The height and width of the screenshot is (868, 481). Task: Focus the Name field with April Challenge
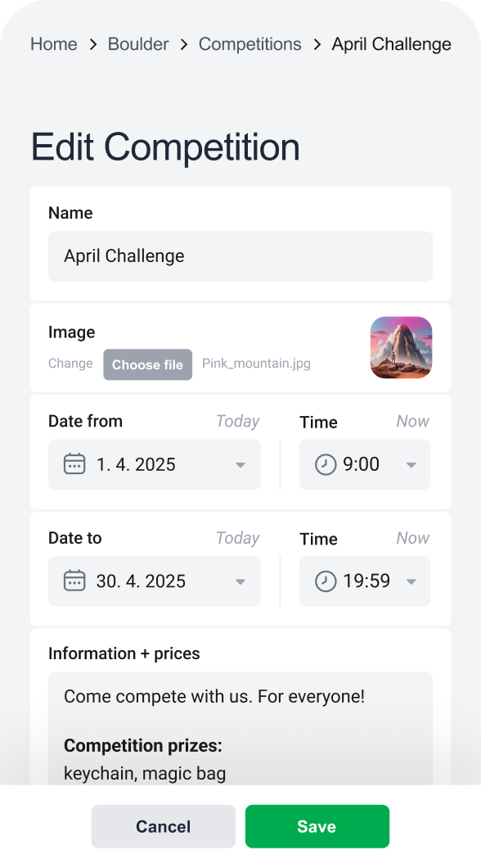(240, 256)
